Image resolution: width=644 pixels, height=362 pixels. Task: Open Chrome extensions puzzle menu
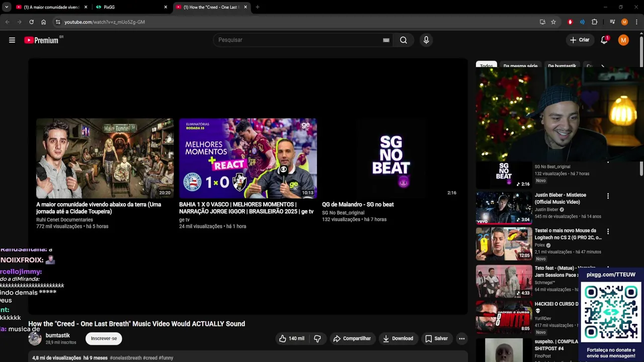pos(595,22)
